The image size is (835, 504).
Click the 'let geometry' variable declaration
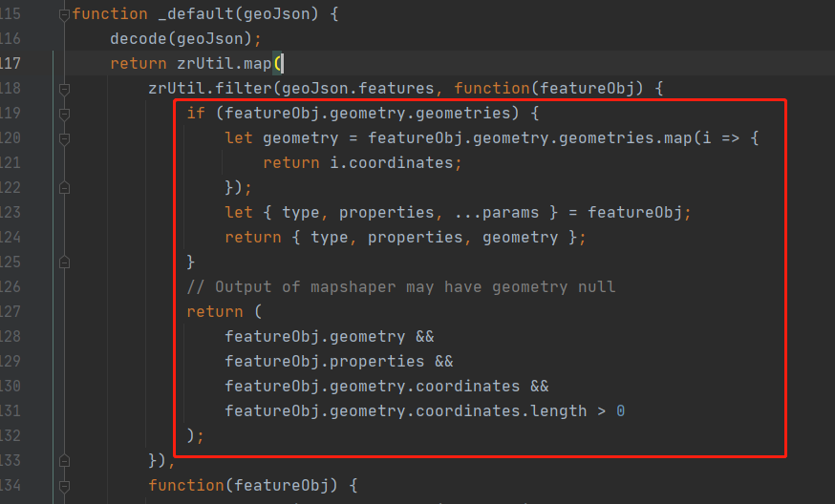281,138
